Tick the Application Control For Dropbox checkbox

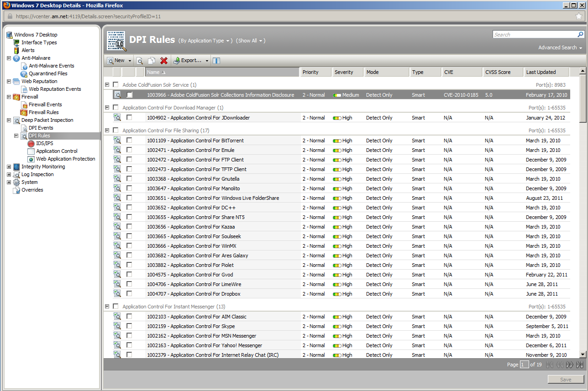(x=129, y=294)
